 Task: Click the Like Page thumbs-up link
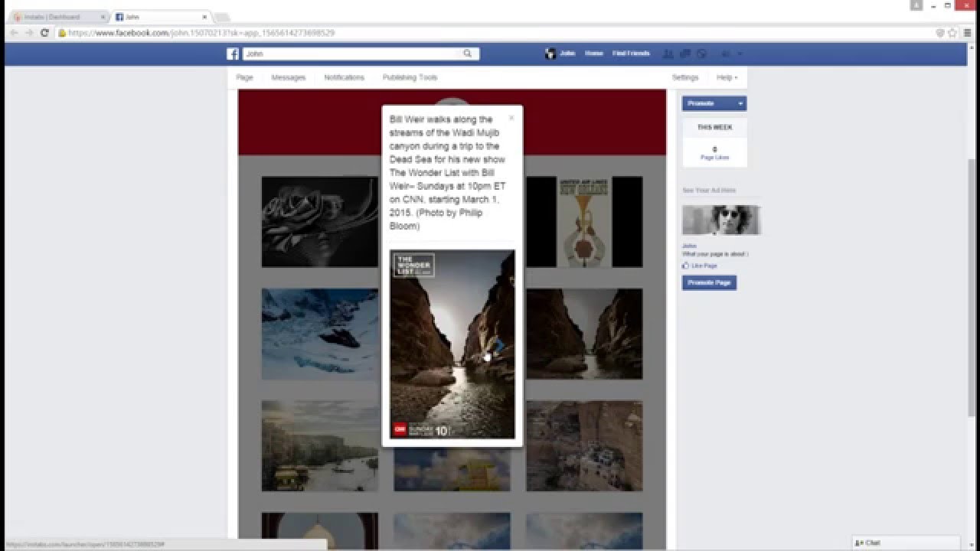point(700,266)
